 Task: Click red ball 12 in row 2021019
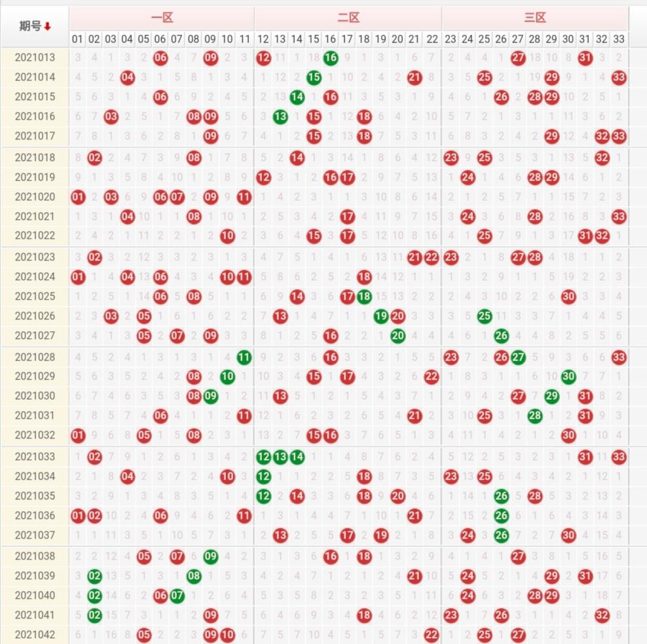pyautogui.click(x=263, y=177)
